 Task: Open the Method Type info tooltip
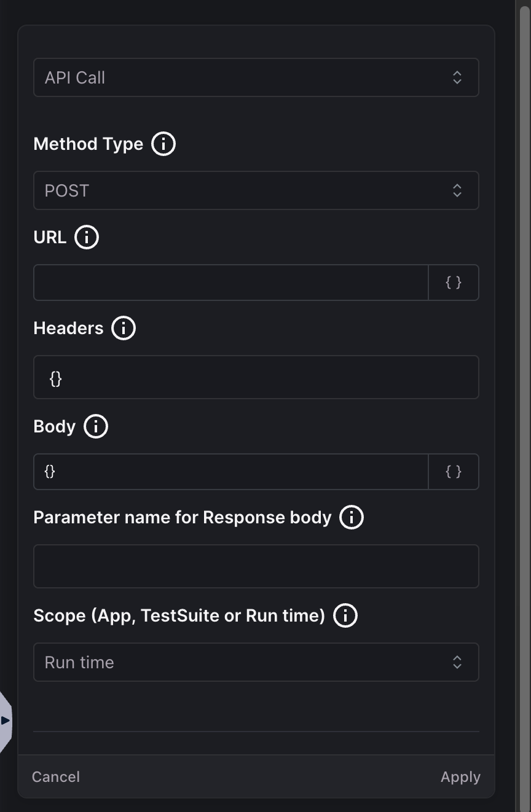163,144
